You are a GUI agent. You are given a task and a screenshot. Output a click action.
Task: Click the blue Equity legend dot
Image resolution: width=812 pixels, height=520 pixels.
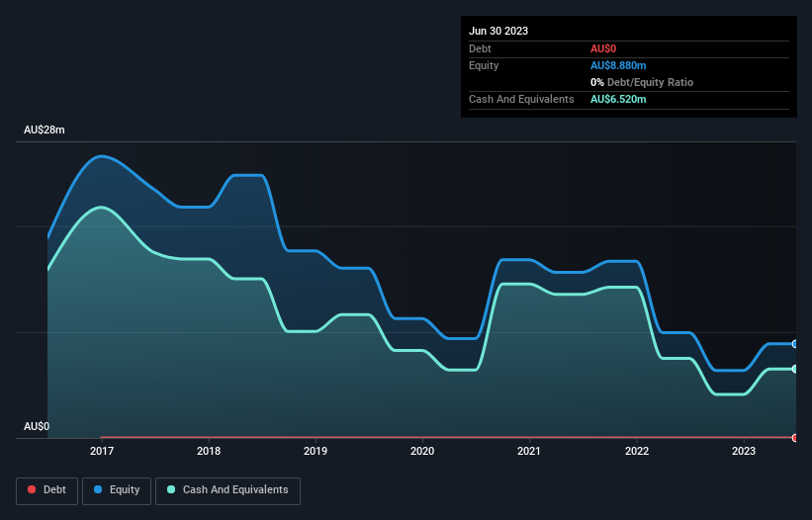pos(98,489)
